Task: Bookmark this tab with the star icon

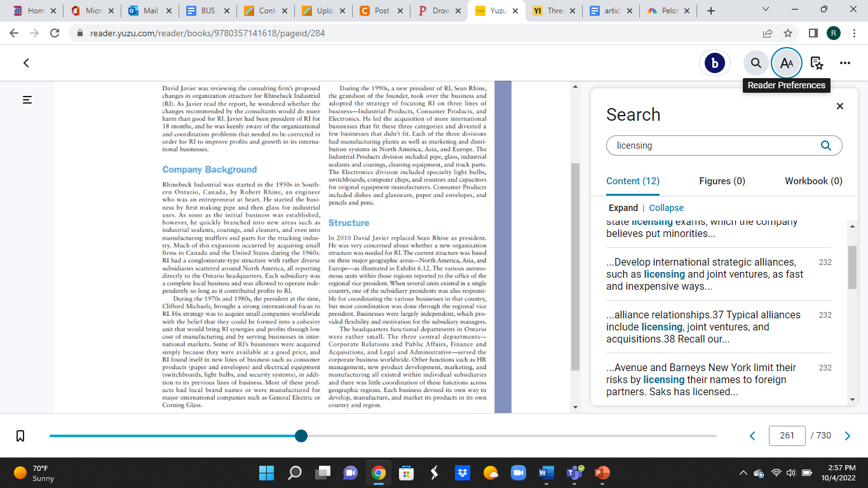Action: point(788,33)
